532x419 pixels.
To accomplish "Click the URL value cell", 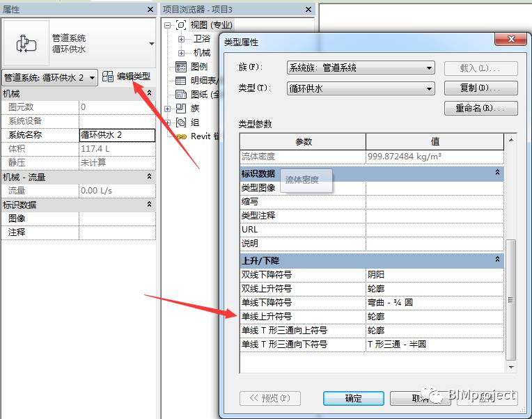I will pyautogui.click(x=435, y=230).
